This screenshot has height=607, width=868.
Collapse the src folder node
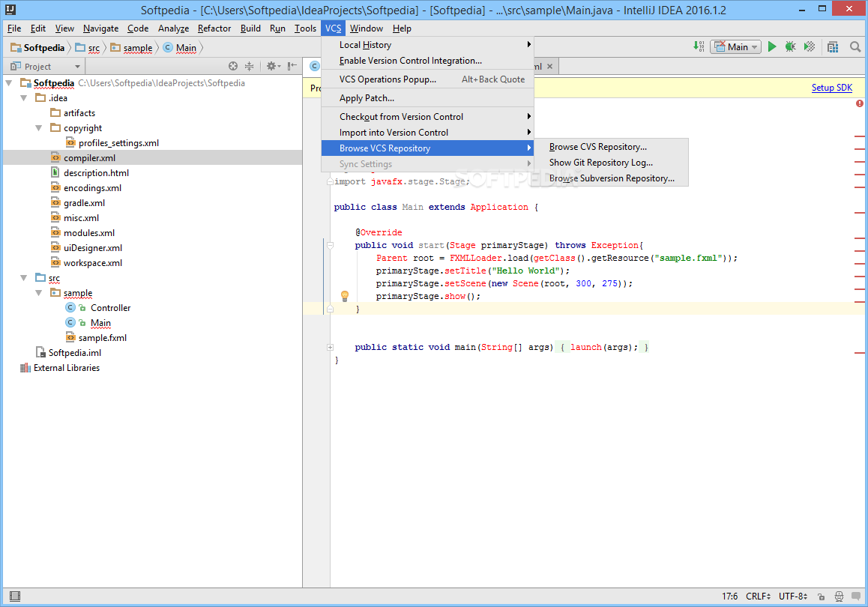[24, 278]
